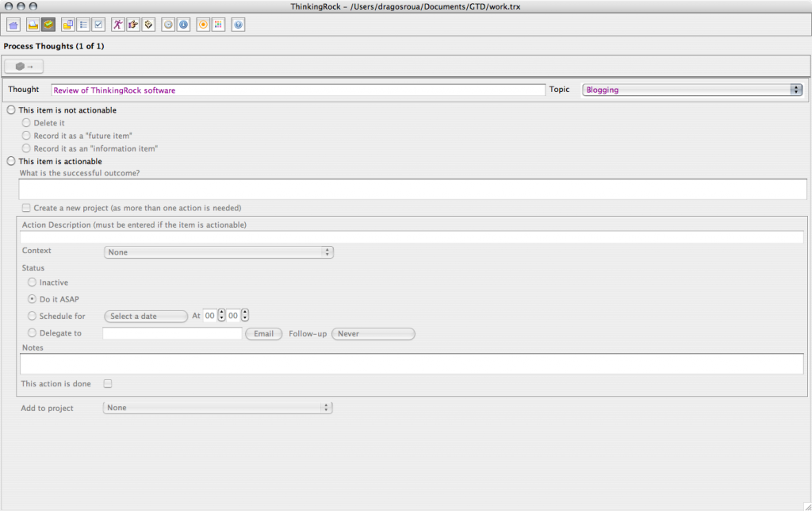Set status to Inactive

(32, 282)
